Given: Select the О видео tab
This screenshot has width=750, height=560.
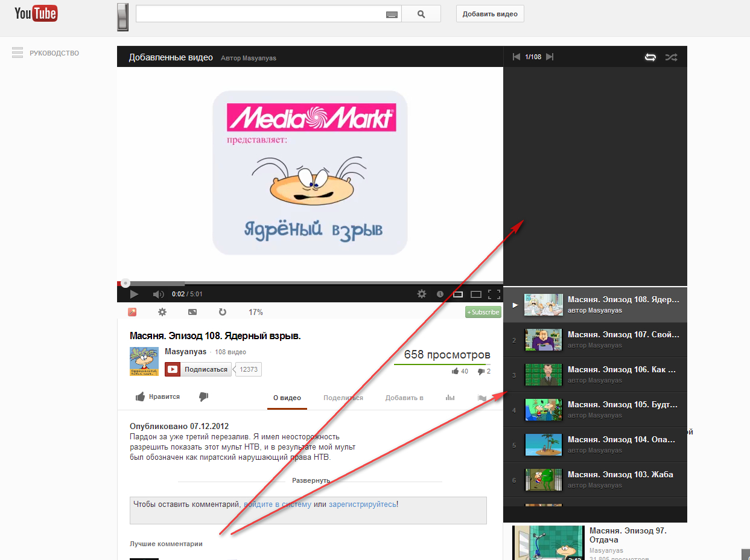Looking at the screenshot, I should coord(287,398).
